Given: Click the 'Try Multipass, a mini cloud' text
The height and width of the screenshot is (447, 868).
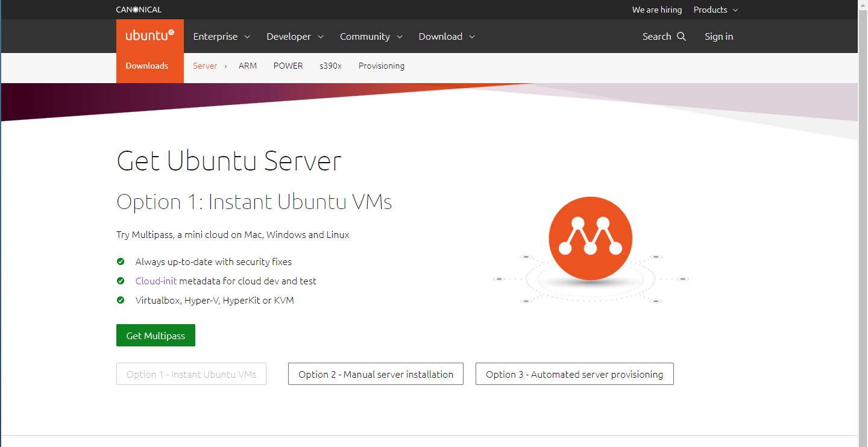Looking at the screenshot, I should pyautogui.click(x=233, y=235).
